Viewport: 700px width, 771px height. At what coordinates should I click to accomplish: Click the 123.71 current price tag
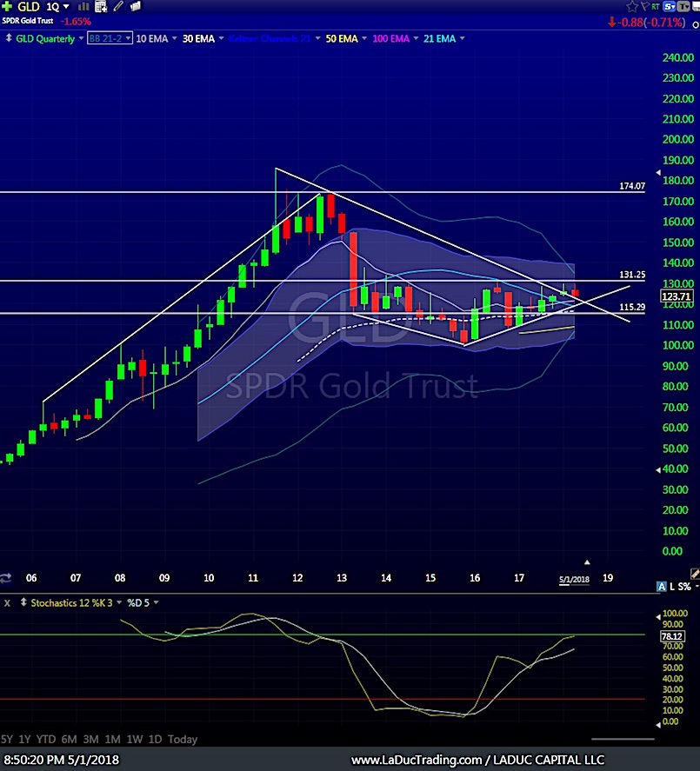[x=676, y=296]
